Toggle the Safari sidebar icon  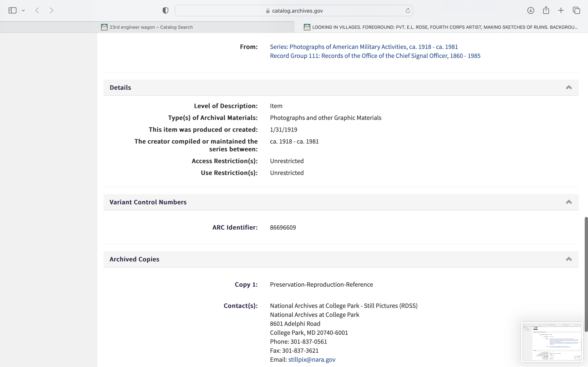click(12, 10)
